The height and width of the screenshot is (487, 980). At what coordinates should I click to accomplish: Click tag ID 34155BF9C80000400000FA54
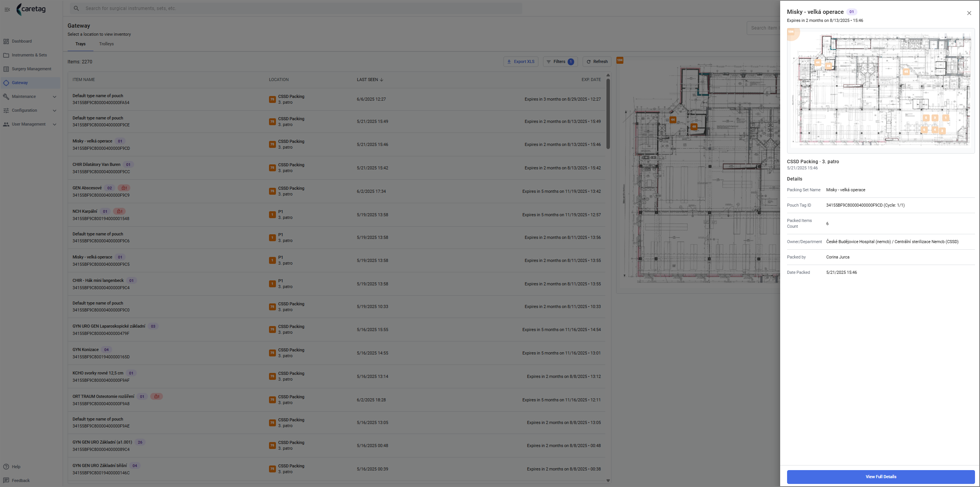(101, 103)
